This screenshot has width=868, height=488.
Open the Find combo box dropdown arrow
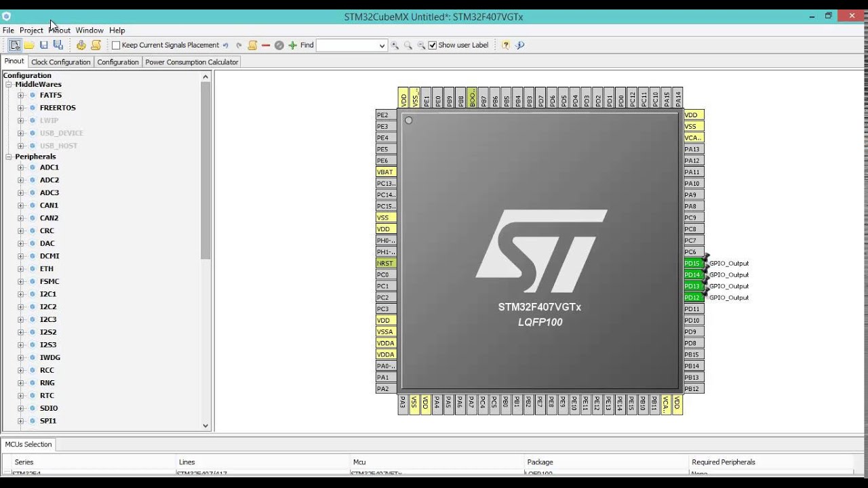click(x=381, y=45)
